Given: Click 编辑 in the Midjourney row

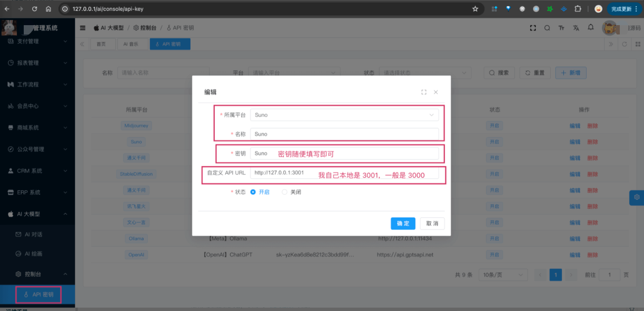Looking at the screenshot, I should click(575, 126).
